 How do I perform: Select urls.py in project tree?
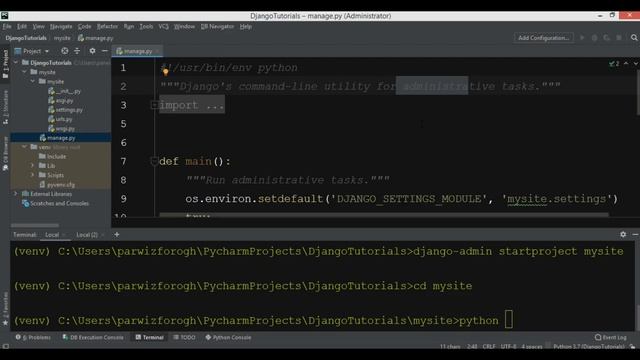tap(60, 119)
